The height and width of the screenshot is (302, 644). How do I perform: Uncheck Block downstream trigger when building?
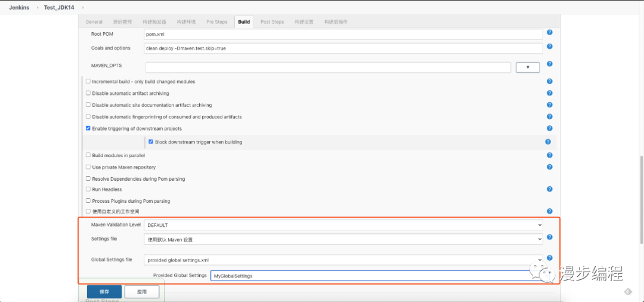pos(151,142)
